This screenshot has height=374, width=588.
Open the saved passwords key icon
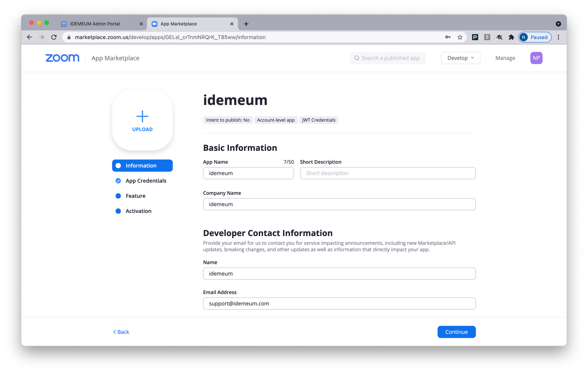point(448,37)
